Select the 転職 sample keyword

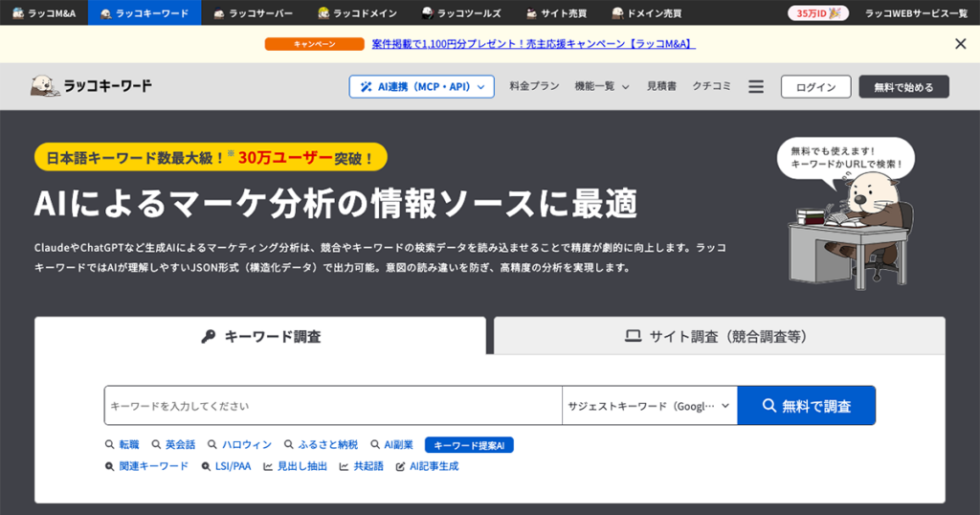(x=122, y=445)
